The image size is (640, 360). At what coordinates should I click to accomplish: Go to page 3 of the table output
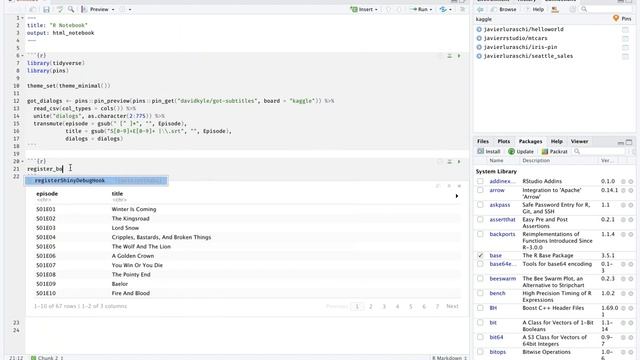[384, 306]
